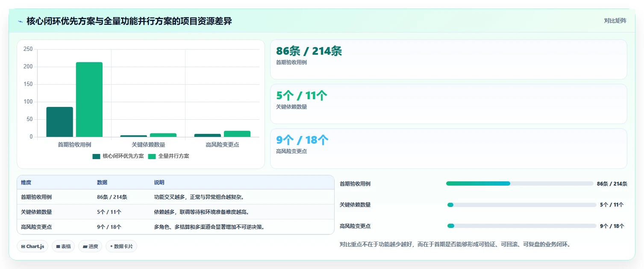Click the 关键依赖数量 x-axis label

[x=148, y=145]
